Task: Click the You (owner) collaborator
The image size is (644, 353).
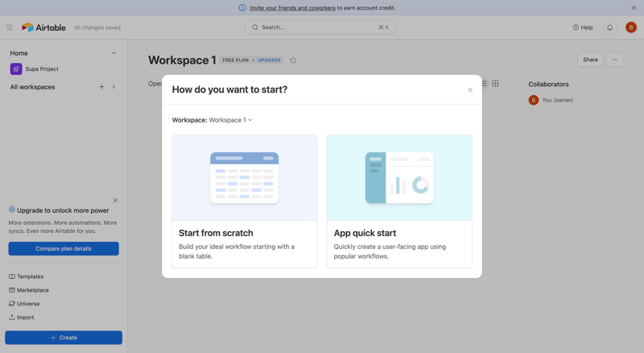Action: coord(551,100)
